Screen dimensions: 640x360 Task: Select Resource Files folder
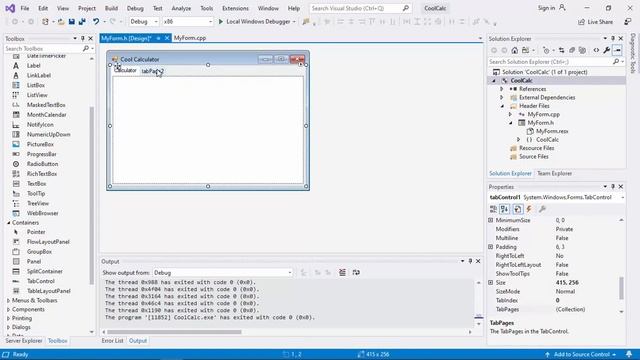coord(536,148)
